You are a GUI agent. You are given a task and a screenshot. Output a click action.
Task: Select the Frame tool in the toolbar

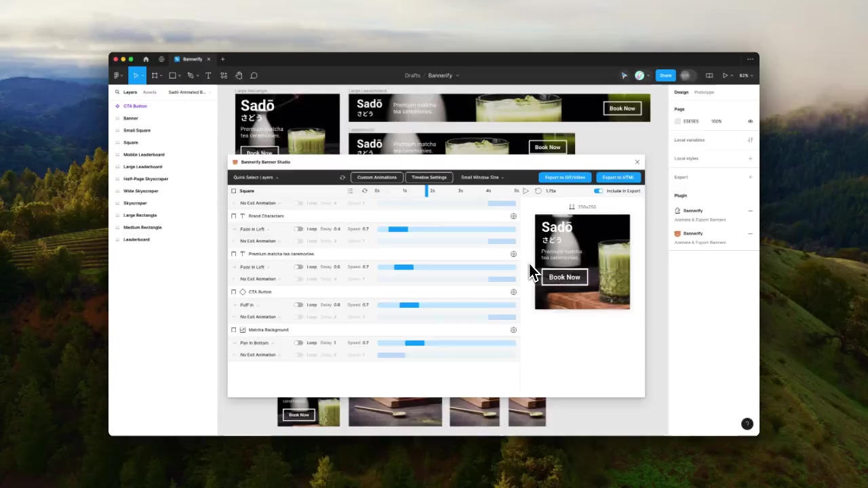click(x=155, y=75)
